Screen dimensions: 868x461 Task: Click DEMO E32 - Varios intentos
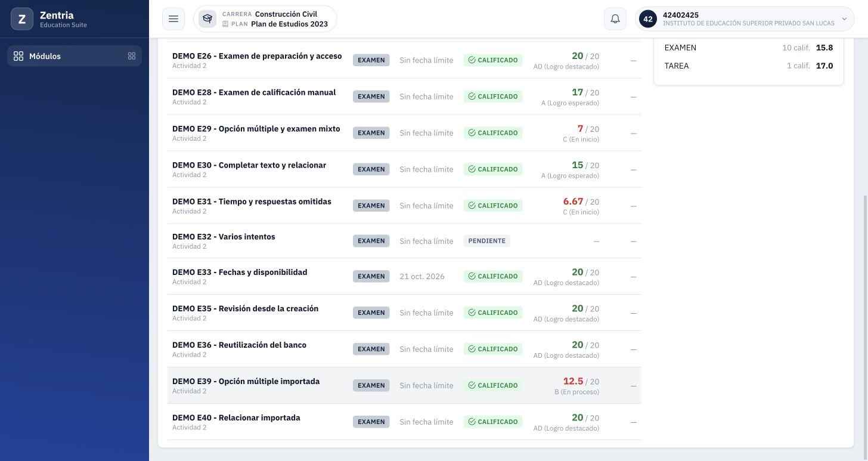click(x=224, y=237)
